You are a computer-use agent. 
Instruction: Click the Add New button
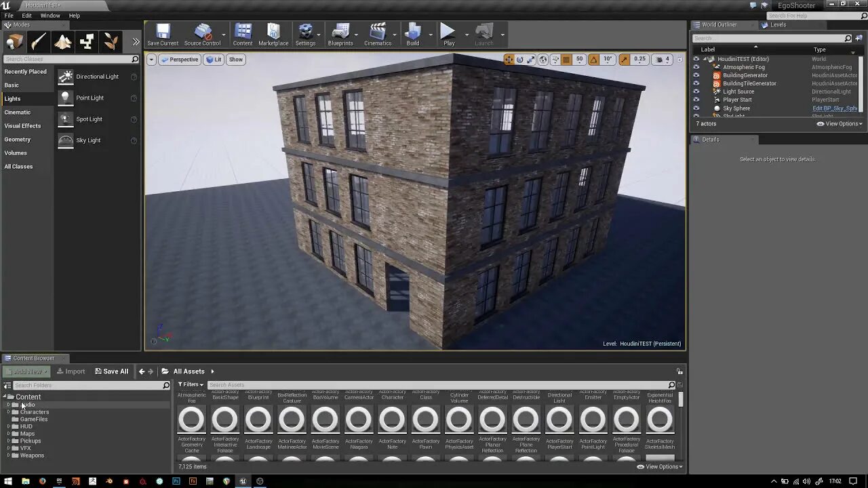[25, 371]
